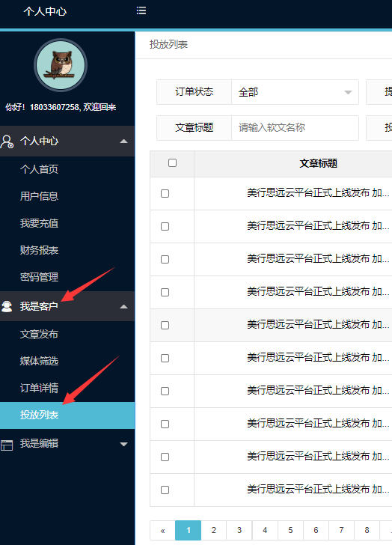Collapse the 个人中心 section arrow

point(123,141)
